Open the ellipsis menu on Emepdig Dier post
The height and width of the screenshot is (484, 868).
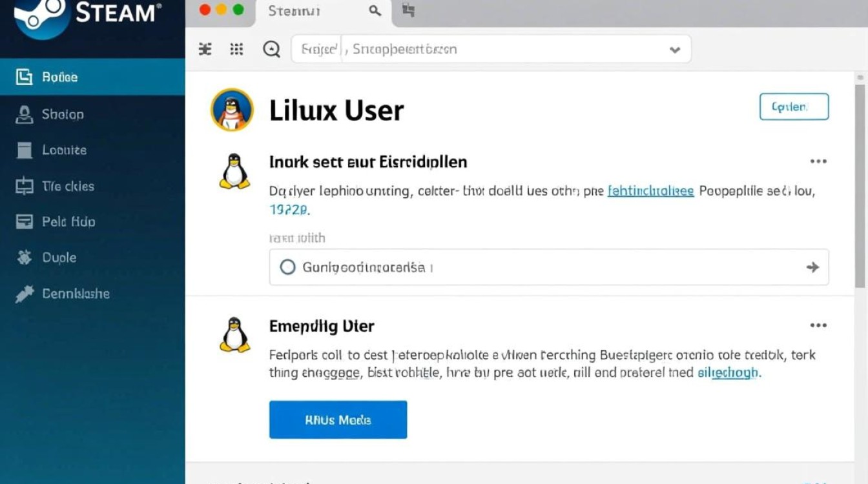(x=818, y=325)
